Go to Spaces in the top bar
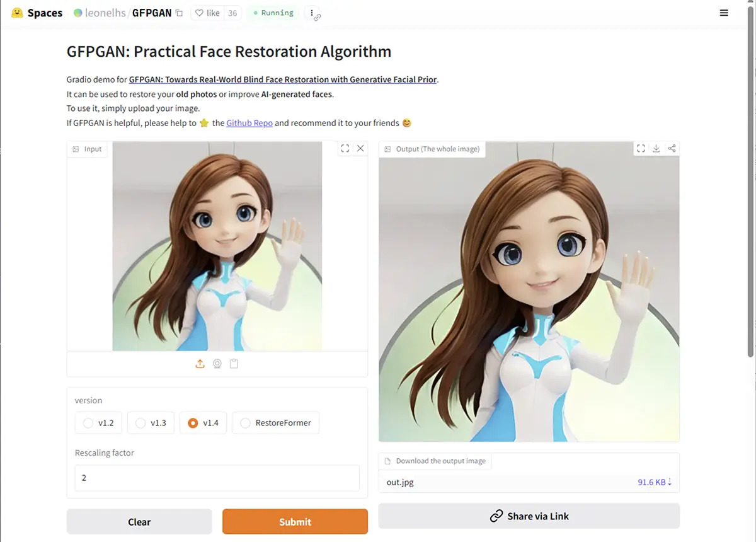 45,12
